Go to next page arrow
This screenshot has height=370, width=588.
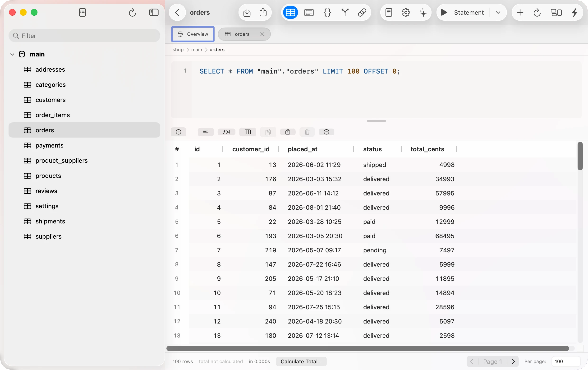click(x=513, y=362)
